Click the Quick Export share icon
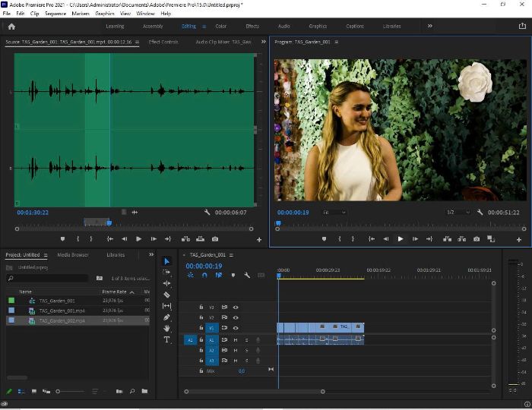 522,26
